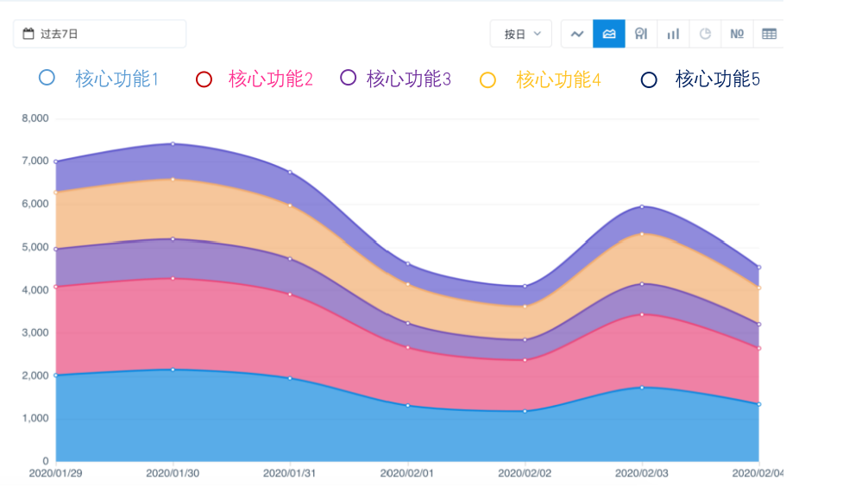This screenshot has height=487, width=868.
Task: Click the y-axis value 6,000
Action: coord(35,204)
